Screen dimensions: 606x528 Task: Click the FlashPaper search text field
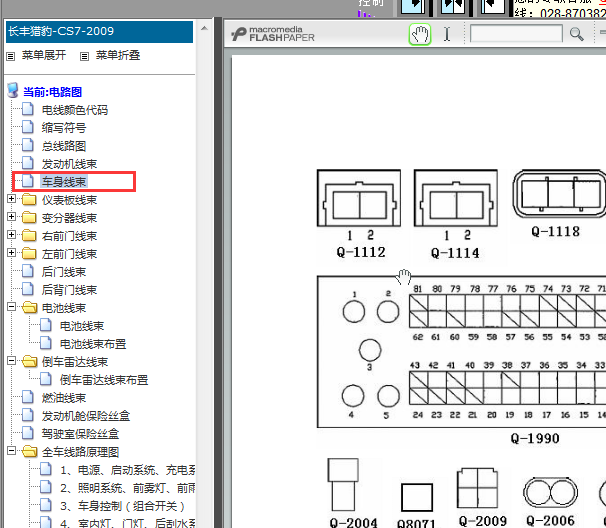tap(516, 34)
